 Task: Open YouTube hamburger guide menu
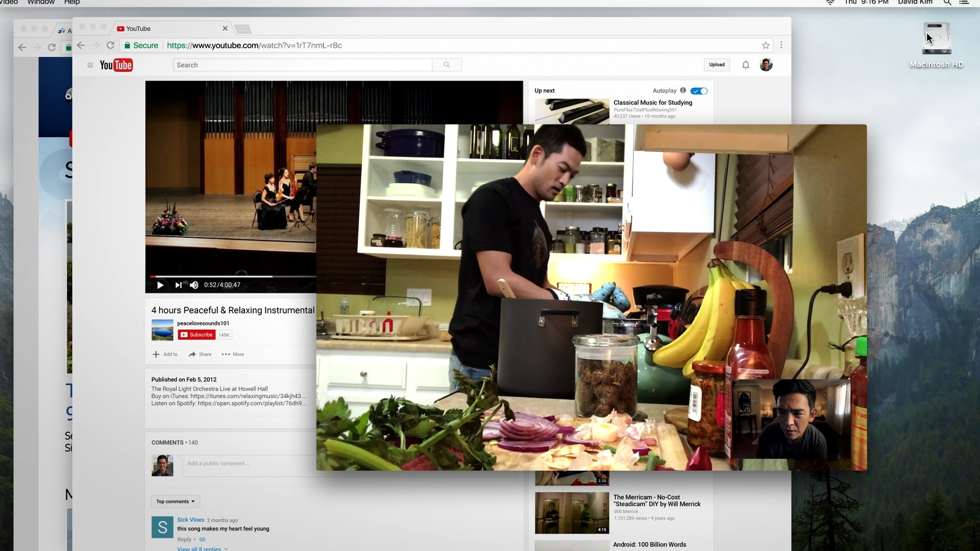90,65
